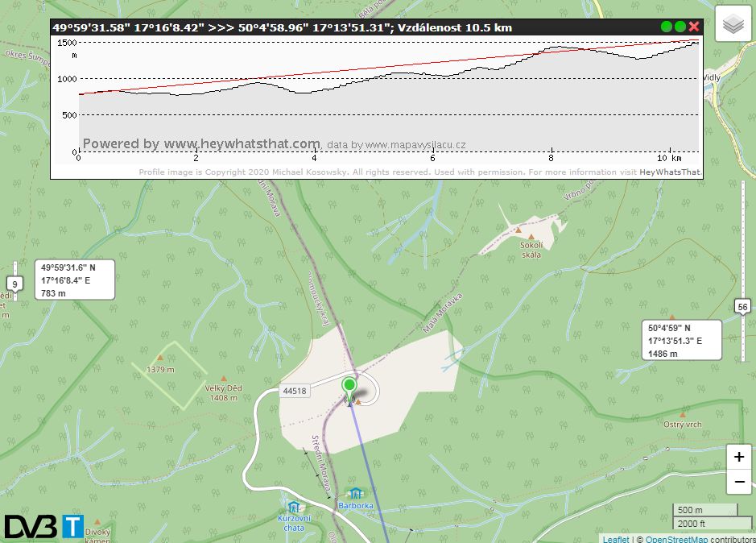Click the road 44518 label
756x543 pixels.
tap(295, 391)
